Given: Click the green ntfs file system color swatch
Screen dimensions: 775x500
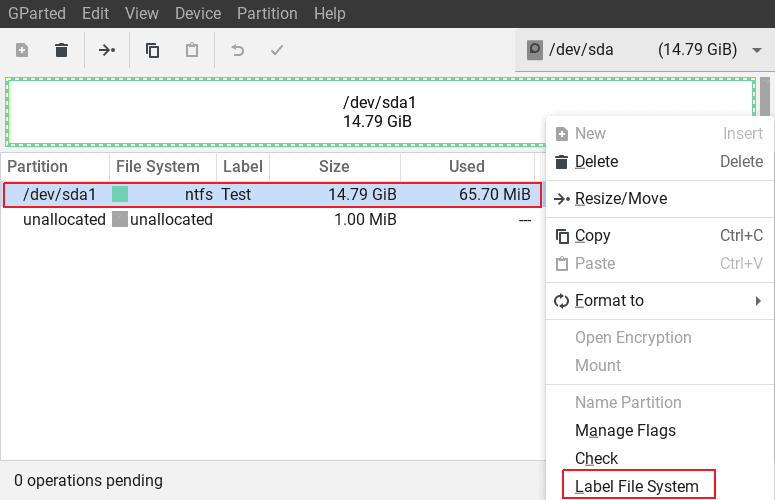Looking at the screenshot, I should pos(120,194).
